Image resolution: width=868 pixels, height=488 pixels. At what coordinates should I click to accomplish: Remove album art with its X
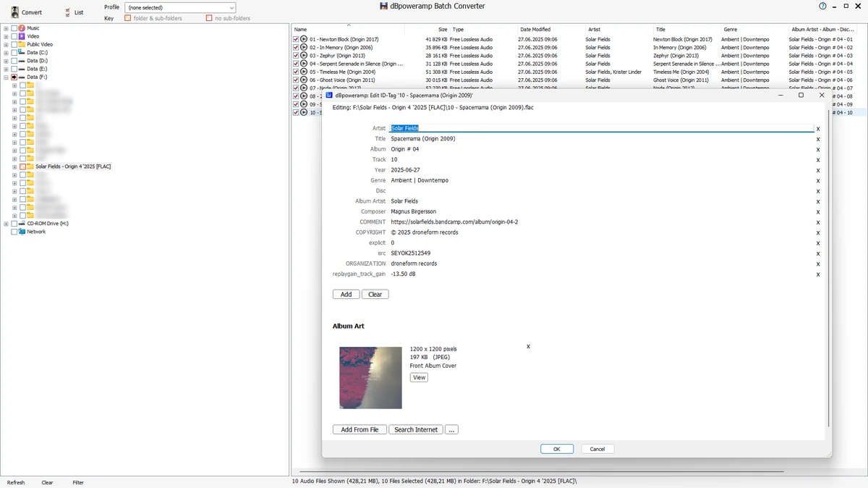pyautogui.click(x=528, y=347)
